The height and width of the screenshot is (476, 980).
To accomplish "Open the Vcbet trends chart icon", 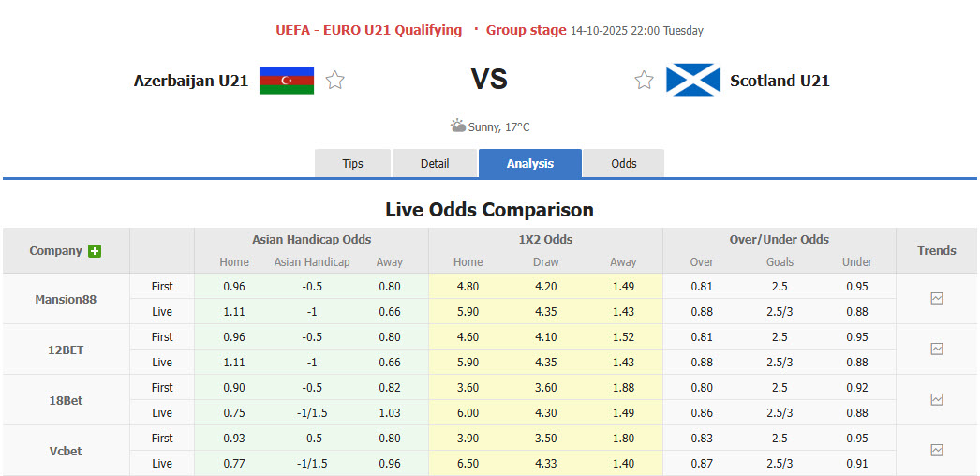I will (937, 451).
